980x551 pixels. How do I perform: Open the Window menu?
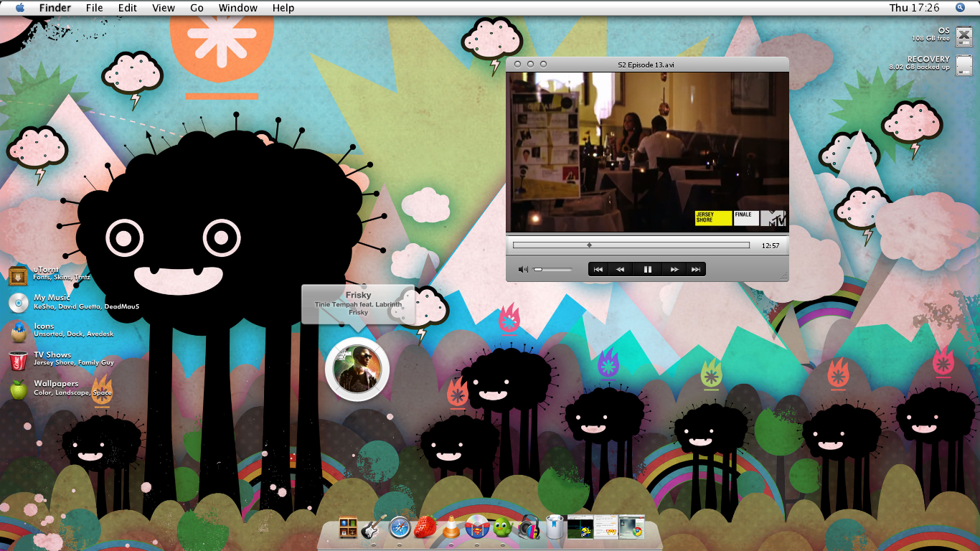click(237, 7)
